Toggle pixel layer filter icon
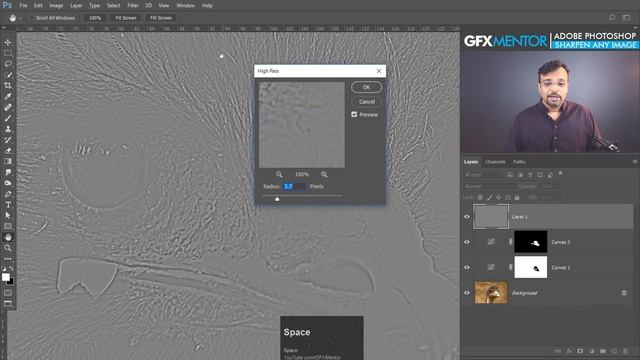The height and width of the screenshot is (360, 640). tap(510, 175)
